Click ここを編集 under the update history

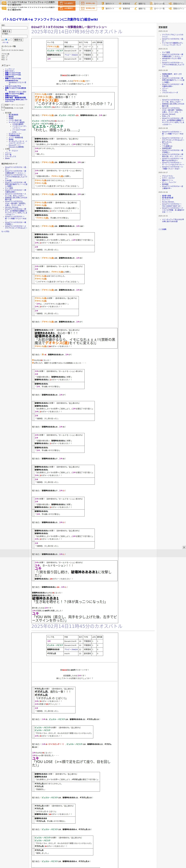coord(162,229)
